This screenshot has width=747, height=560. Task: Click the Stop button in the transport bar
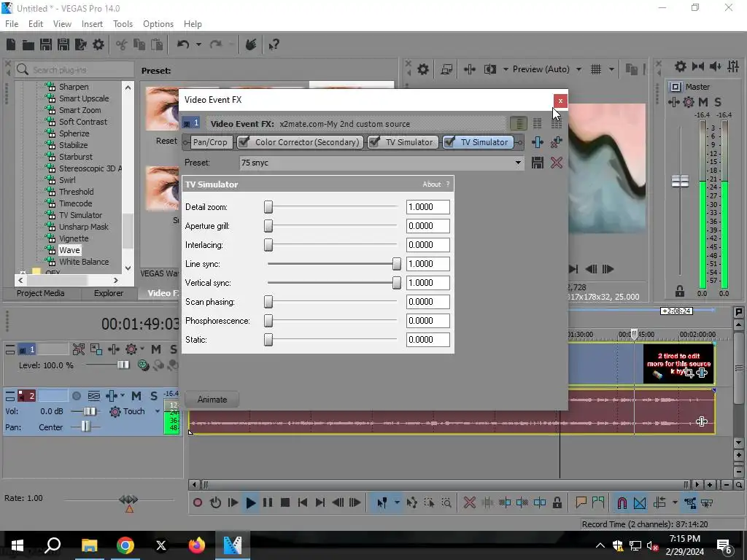[285, 502]
